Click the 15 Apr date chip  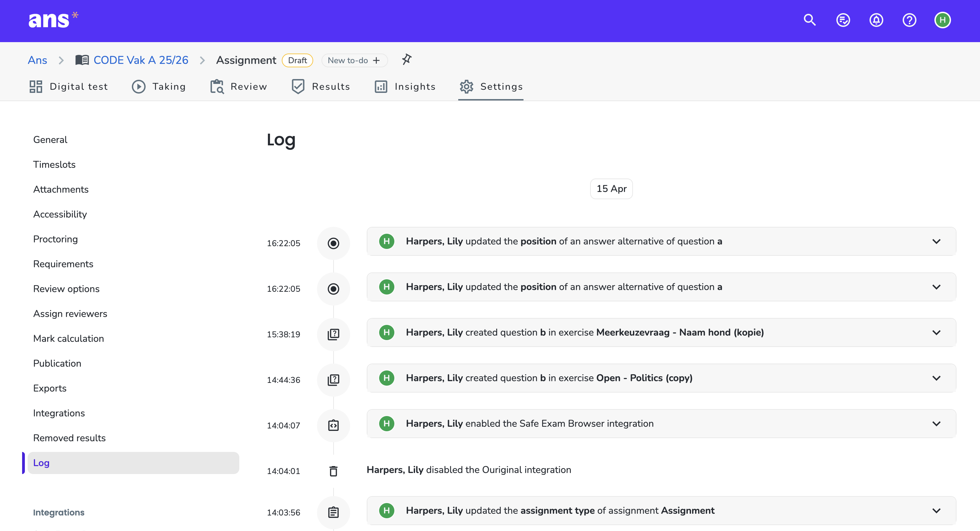click(611, 189)
